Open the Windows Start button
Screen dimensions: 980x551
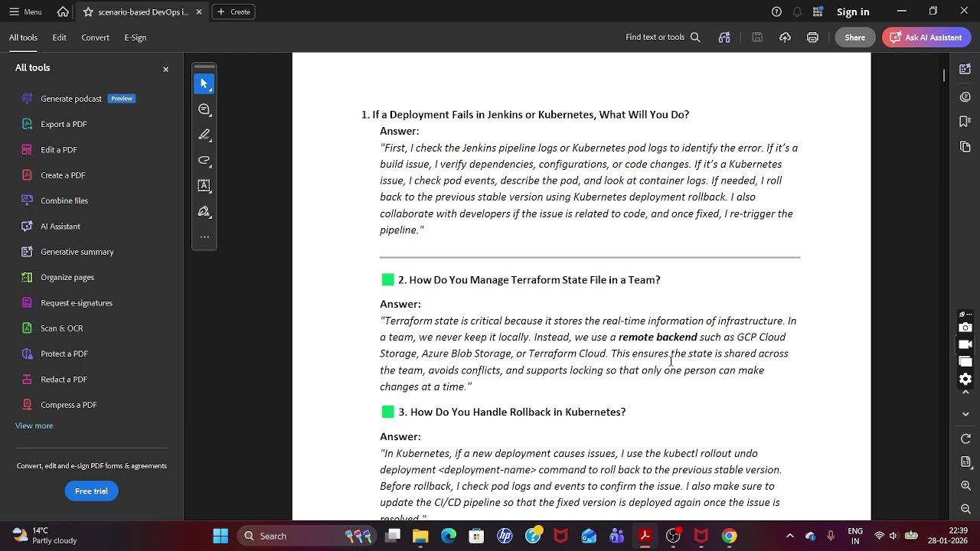[x=220, y=536]
